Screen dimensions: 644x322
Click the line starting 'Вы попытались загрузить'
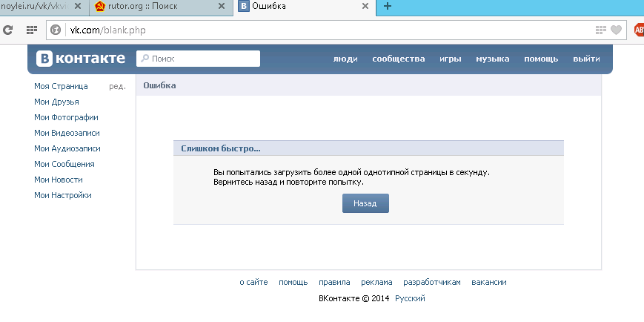[x=351, y=172]
